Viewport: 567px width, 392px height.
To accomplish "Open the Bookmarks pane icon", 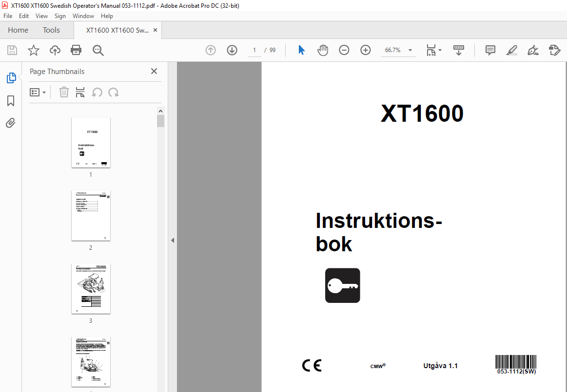I will (11, 101).
